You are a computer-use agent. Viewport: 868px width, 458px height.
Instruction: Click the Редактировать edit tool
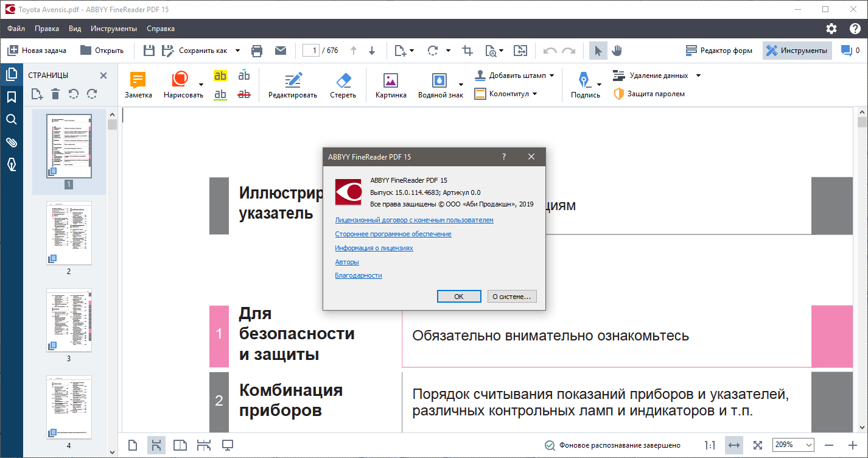coord(293,85)
